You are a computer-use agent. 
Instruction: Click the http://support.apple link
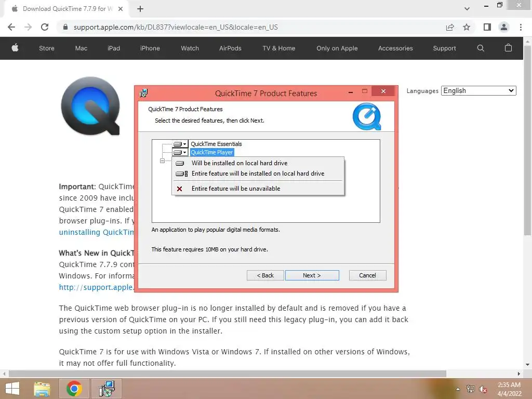(x=96, y=287)
